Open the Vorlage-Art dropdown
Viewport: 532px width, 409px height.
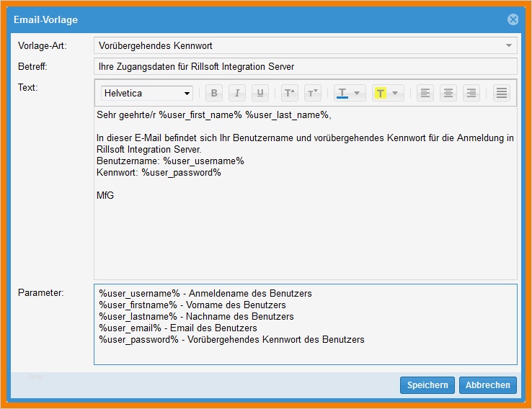point(306,46)
